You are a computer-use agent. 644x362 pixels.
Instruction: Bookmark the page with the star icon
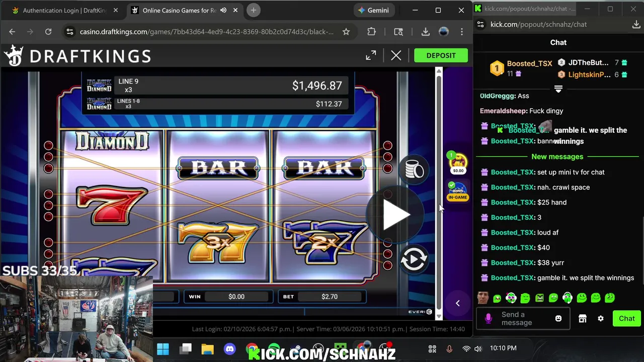[346, 32]
